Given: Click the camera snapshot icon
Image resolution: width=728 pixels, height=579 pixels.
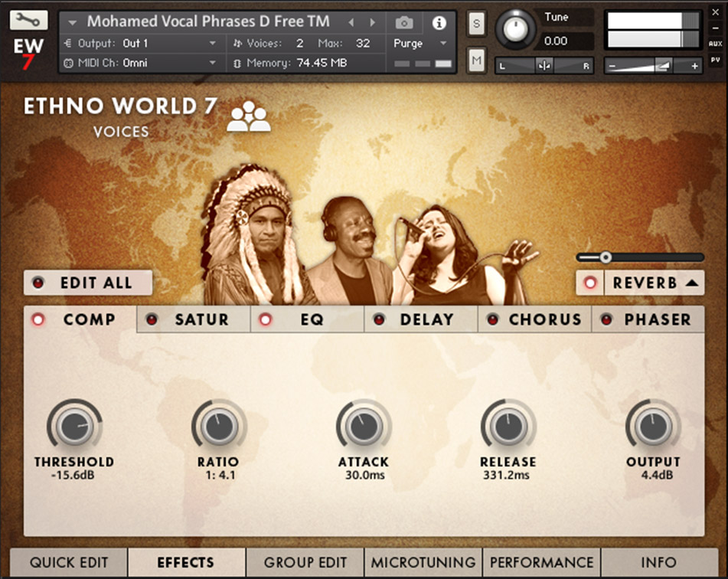Looking at the screenshot, I should coord(404,22).
